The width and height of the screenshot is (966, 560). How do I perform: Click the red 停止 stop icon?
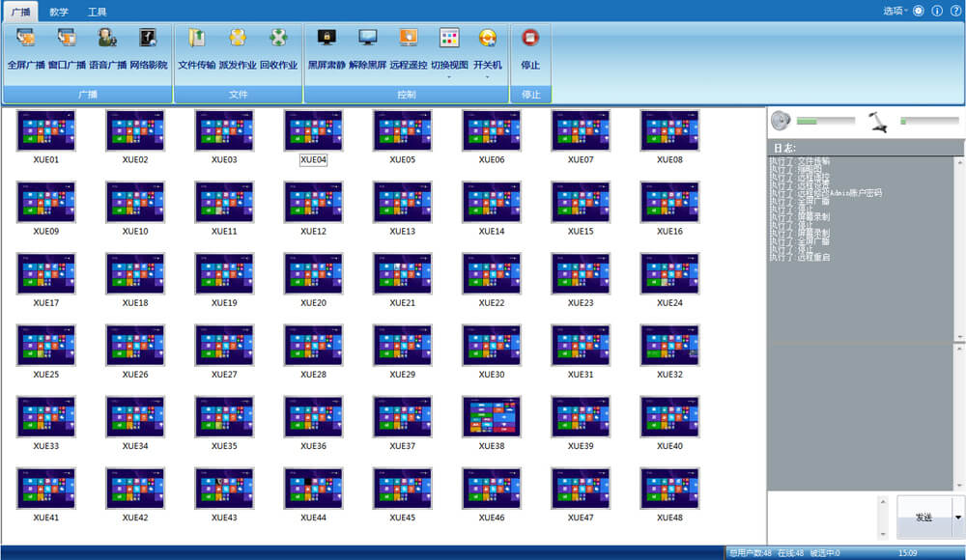pos(530,38)
